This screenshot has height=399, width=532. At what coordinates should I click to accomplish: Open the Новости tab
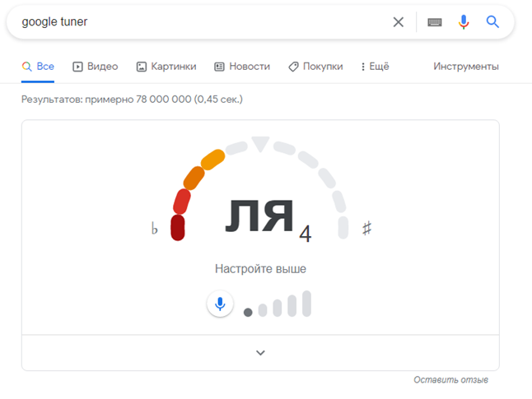[x=242, y=67]
